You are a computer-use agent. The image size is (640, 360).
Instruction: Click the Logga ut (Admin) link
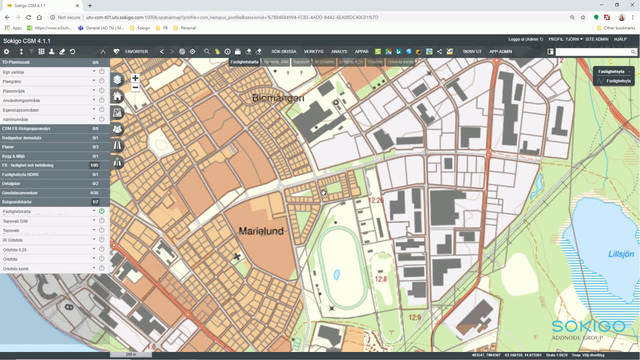pos(526,39)
